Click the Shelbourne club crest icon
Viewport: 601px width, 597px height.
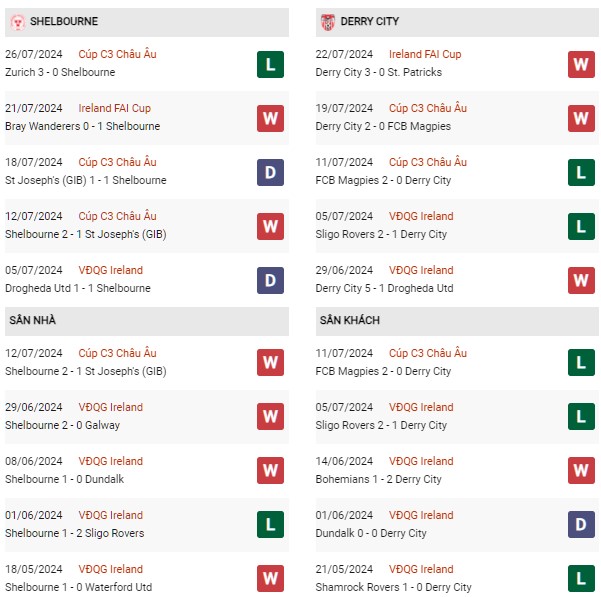17,22
